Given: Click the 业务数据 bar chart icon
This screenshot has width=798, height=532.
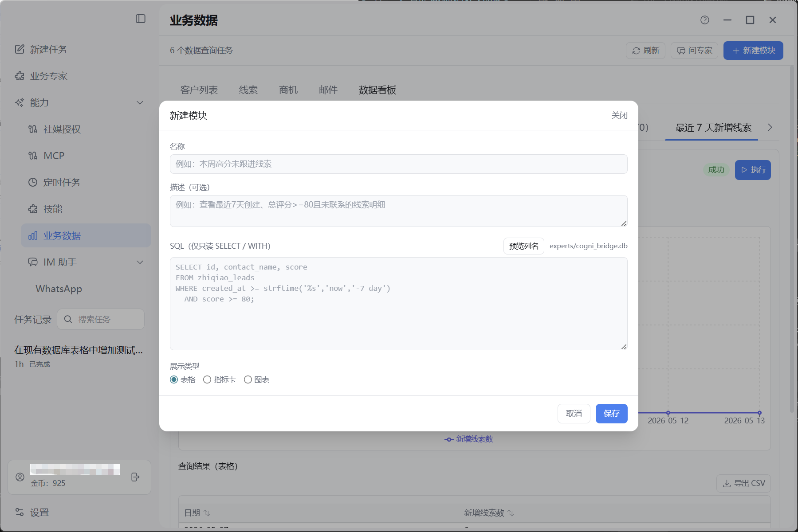Looking at the screenshot, I should click(x=33, y=235).
